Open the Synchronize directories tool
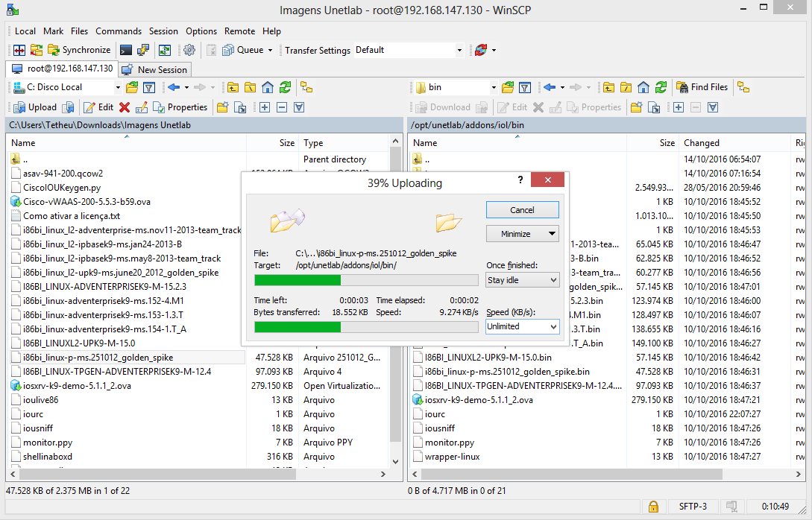Image resolution: width=812 pixels, height=520 pixels. (x=79, y=50)
